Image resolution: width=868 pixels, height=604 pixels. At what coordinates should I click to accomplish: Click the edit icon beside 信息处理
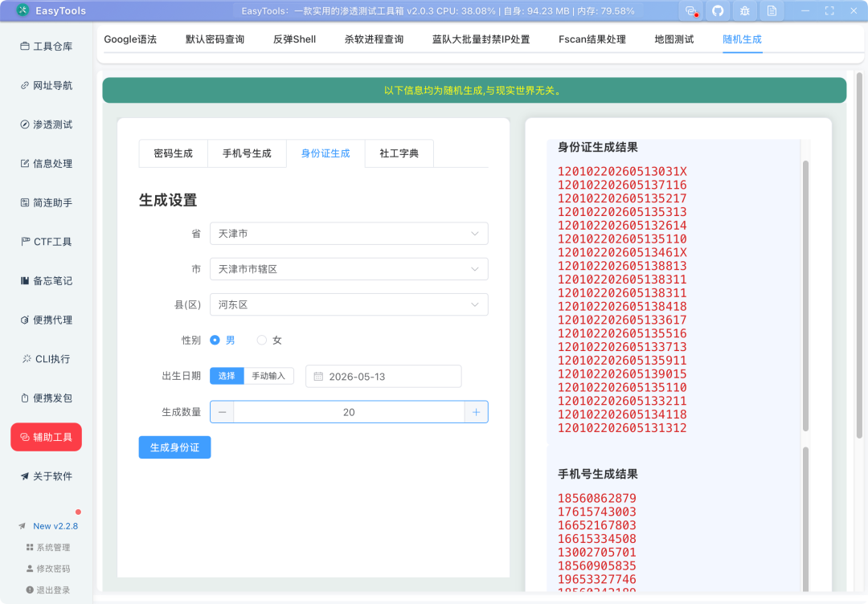pos(25,164)
